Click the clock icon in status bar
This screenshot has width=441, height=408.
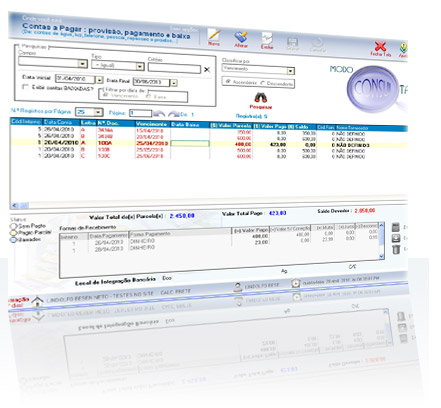(295, 284)
